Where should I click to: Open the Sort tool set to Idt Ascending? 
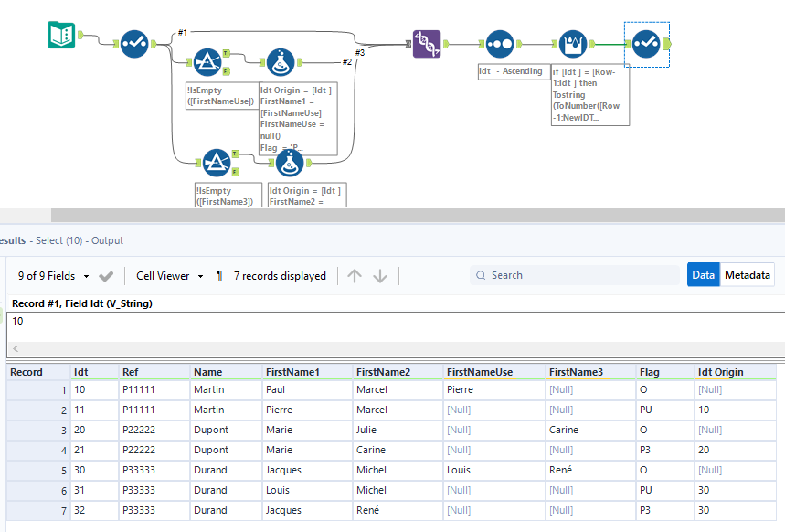coord(499,43)
